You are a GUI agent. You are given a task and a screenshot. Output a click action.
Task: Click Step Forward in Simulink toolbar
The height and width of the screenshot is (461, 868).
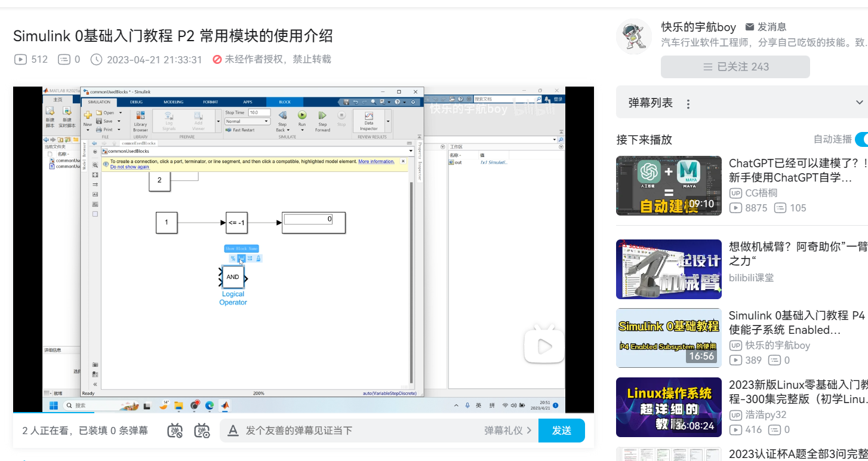pos(322,120)
